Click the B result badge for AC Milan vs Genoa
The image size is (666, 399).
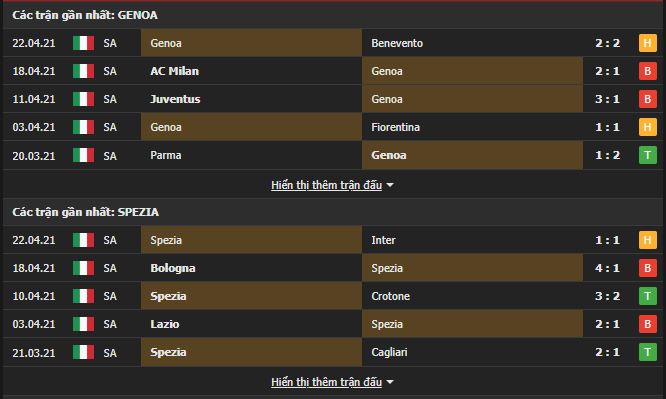(x=647, y=71)
